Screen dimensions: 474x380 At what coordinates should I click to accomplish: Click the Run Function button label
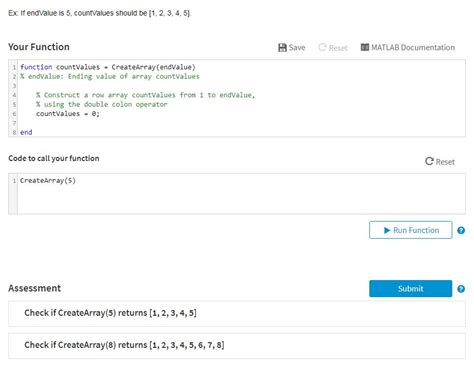[416, 230]
